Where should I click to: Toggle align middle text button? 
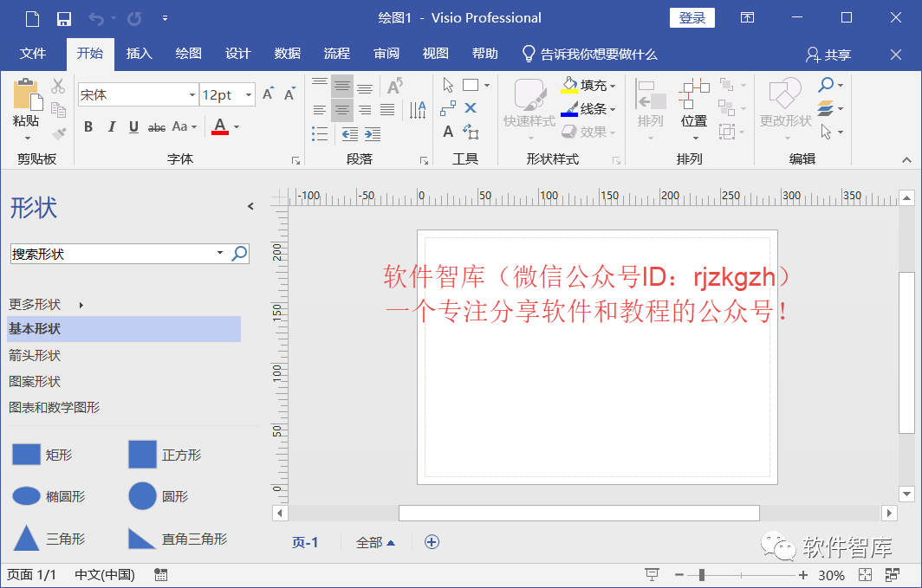pos(342,87)
